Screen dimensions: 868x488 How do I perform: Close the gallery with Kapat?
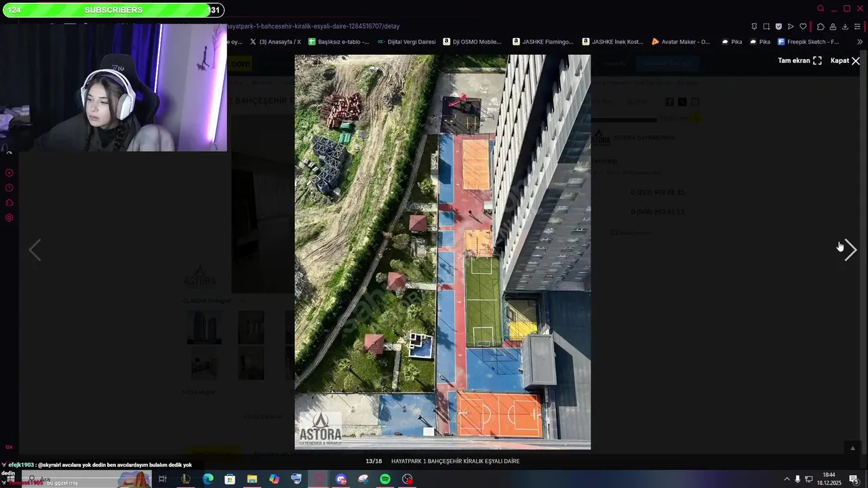pos(845,60)
